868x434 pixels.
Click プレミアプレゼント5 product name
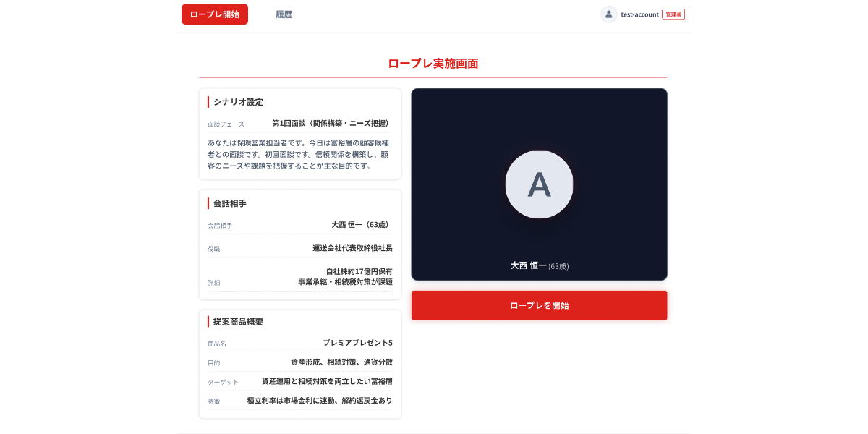pyautogui.click(x=357, y=343)
